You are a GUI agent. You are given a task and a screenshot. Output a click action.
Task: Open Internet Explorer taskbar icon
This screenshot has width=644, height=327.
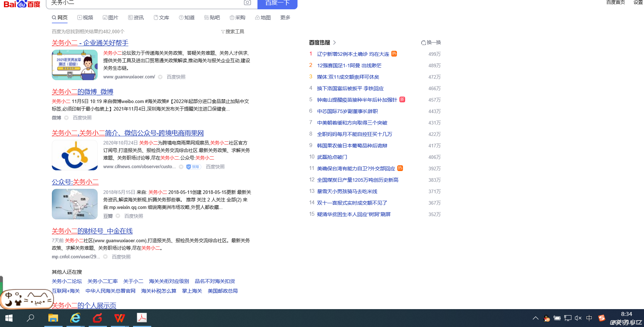pyautogui.click(x=75, y=318)
